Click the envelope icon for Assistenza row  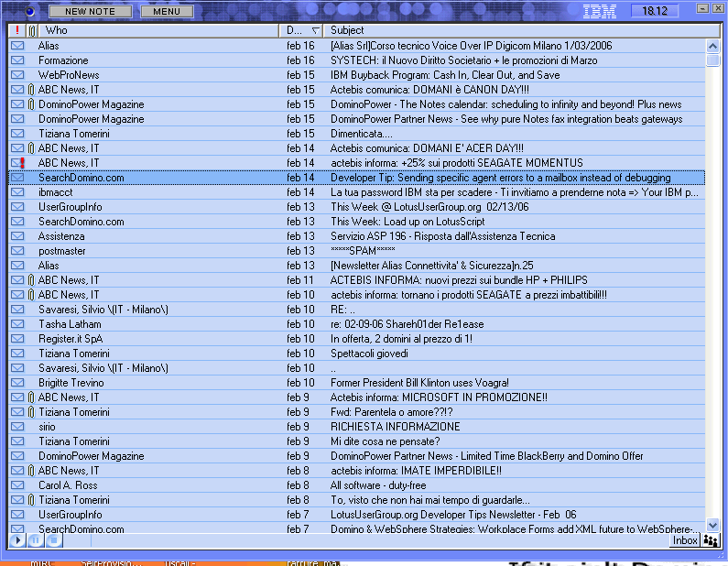17,236
